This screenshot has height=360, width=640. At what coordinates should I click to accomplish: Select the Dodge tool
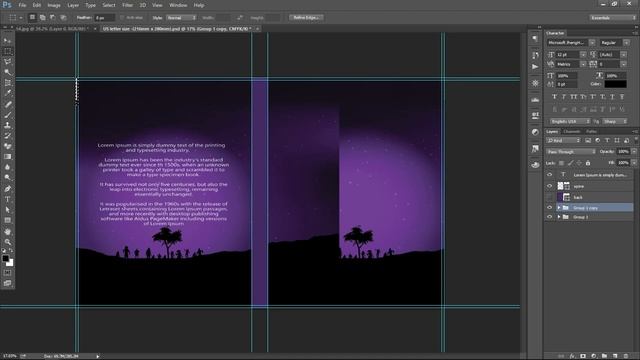pyautogui.click(x=7, y=178)
